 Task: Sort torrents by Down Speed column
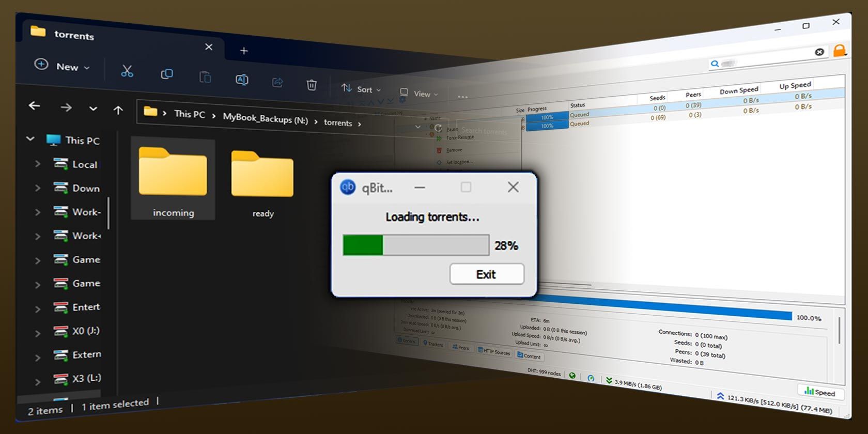[739, 90]
